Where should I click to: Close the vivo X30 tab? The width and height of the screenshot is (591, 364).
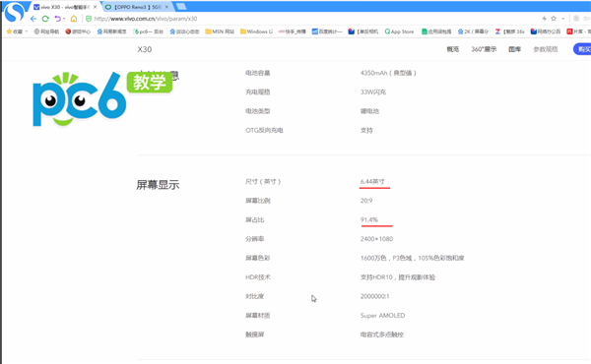(95, 7)
